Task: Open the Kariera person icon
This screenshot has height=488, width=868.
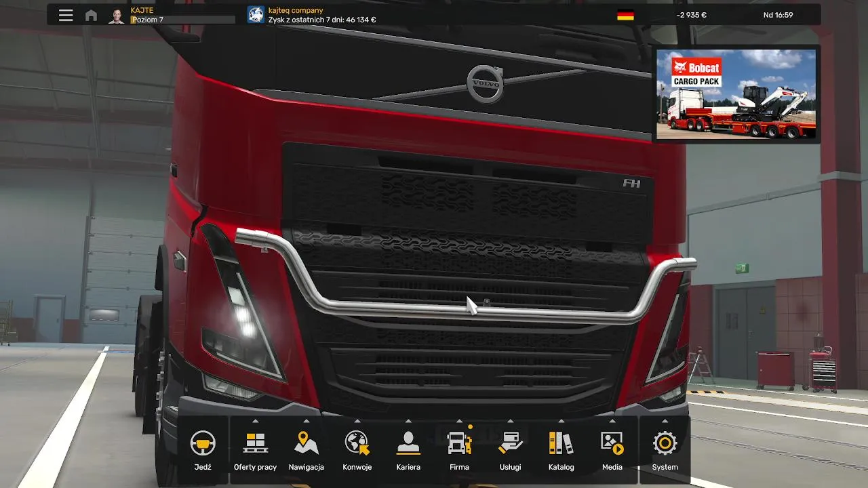Action: 408,443
